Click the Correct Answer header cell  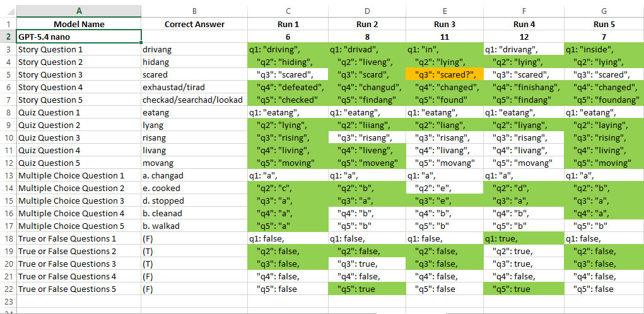pos(194,24)
